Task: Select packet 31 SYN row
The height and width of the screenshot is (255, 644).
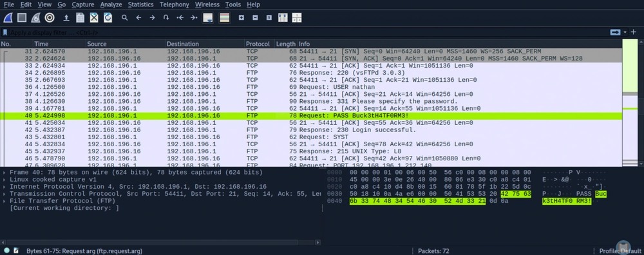Action: click(311, 52)
